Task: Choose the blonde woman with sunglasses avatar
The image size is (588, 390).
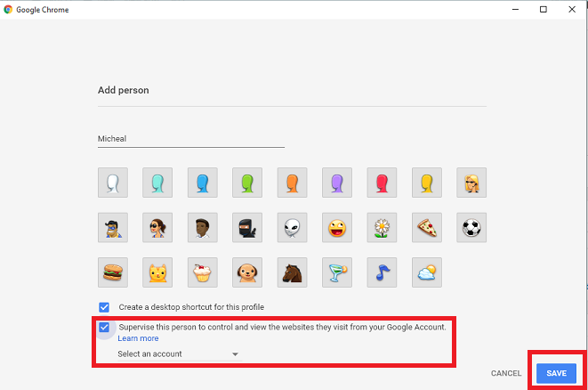Action: click(471, 183)
